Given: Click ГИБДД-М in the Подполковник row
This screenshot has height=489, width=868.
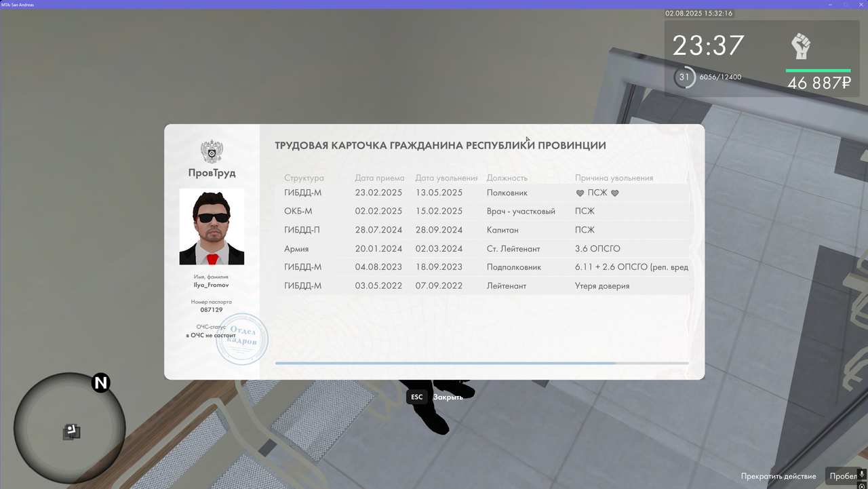Looking at the screenshot, I should 303,267.
